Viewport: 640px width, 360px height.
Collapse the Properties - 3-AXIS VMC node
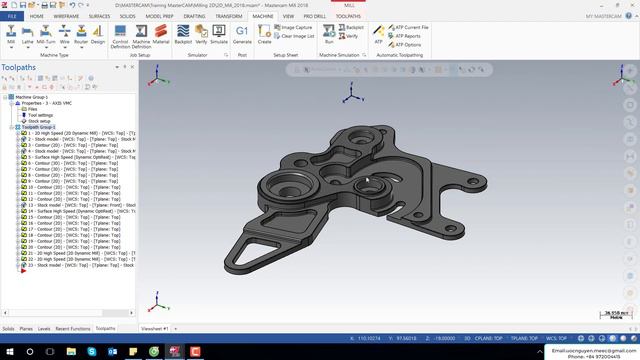(11, 103)
